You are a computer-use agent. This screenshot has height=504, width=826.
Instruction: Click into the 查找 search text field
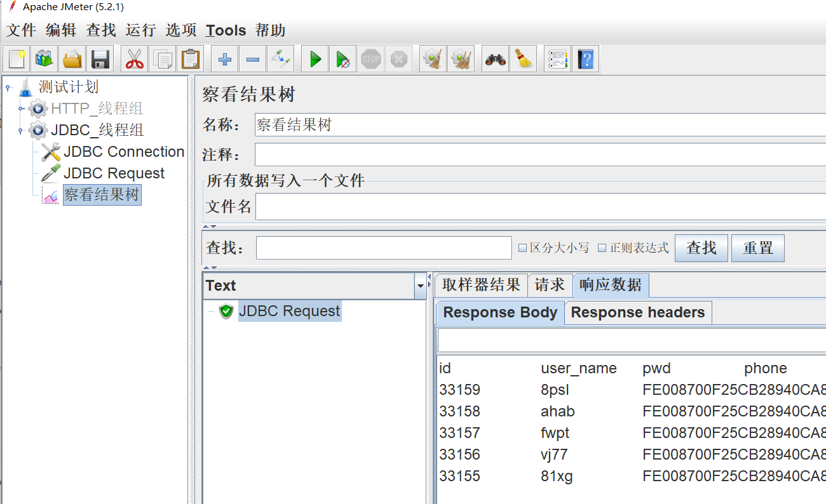click(x=384, y=248)
